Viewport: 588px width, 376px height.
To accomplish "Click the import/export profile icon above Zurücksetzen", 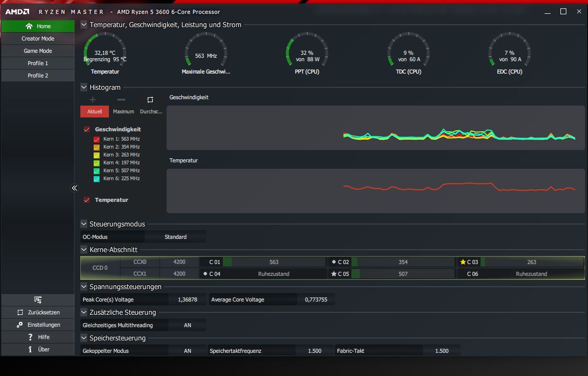I will click(38, 300).
